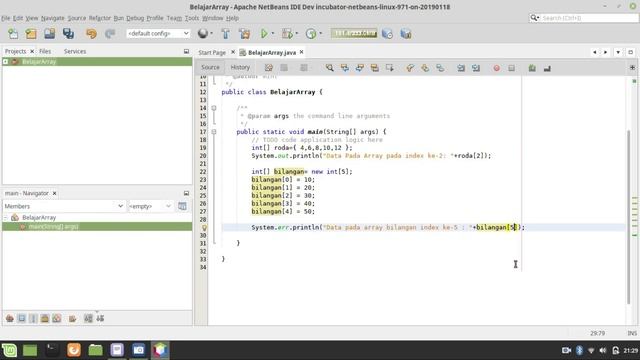Open the default config dropdown
Image resolution: width=640 pixels, height=360 pixels.
pyautogui.click(x=158, y=33)
